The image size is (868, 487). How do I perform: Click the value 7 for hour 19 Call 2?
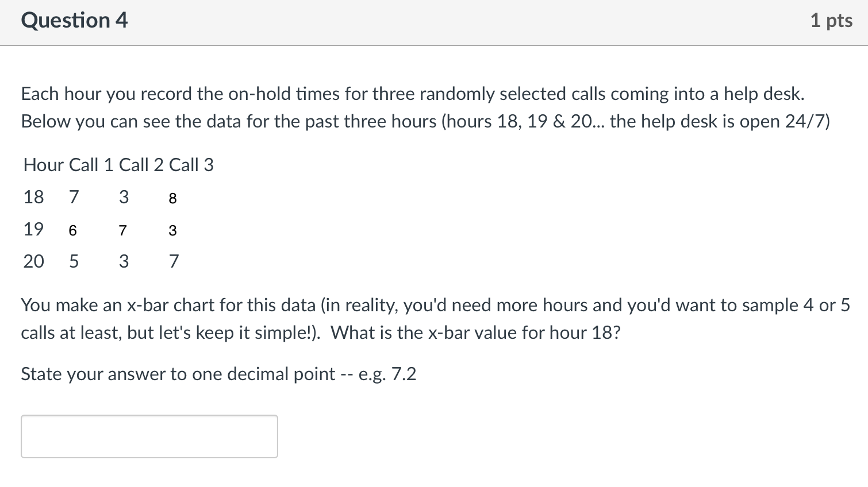[x=122, y=230]
